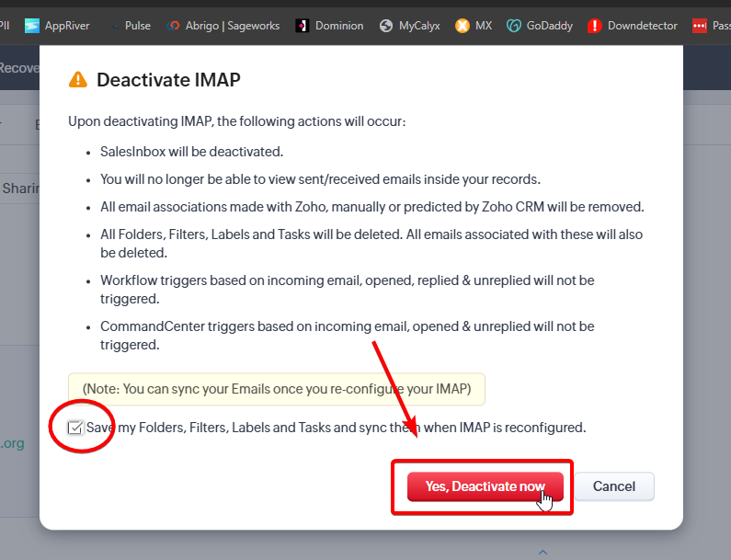Click the MyCalyx globe favicon

pyautogui.click(x=386, y=26)
